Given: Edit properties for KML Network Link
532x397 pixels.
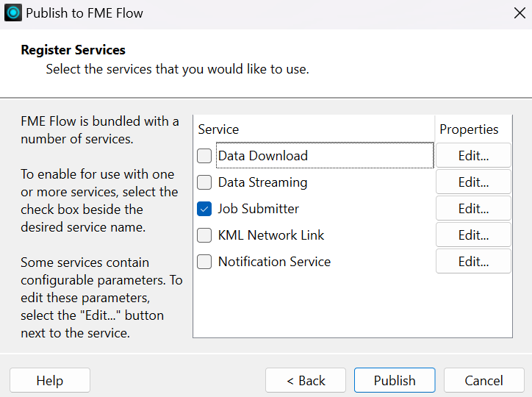Looking at the screenshot, I should pos(473,235).
